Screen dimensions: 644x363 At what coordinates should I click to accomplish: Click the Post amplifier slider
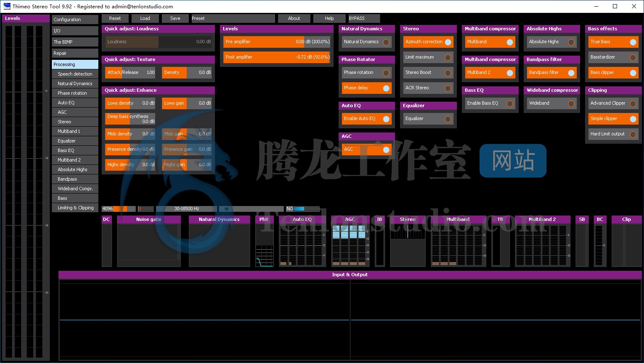(x=277, y=57)
